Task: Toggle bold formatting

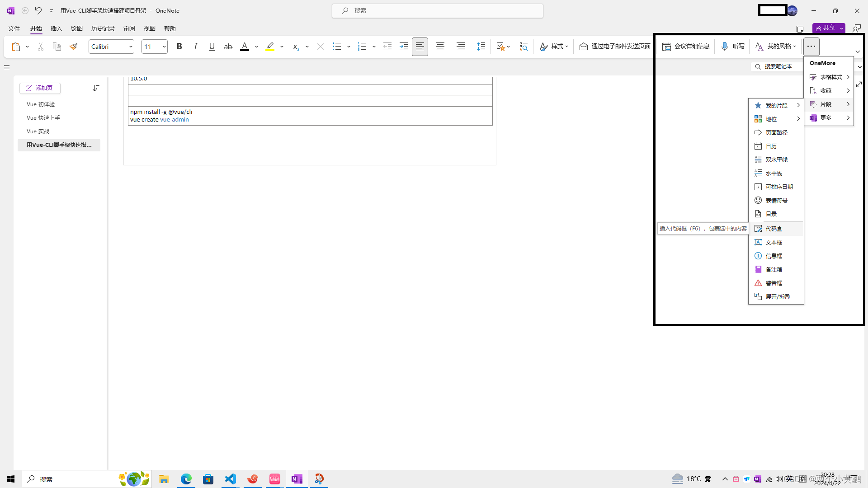Action: click(179, 47)
